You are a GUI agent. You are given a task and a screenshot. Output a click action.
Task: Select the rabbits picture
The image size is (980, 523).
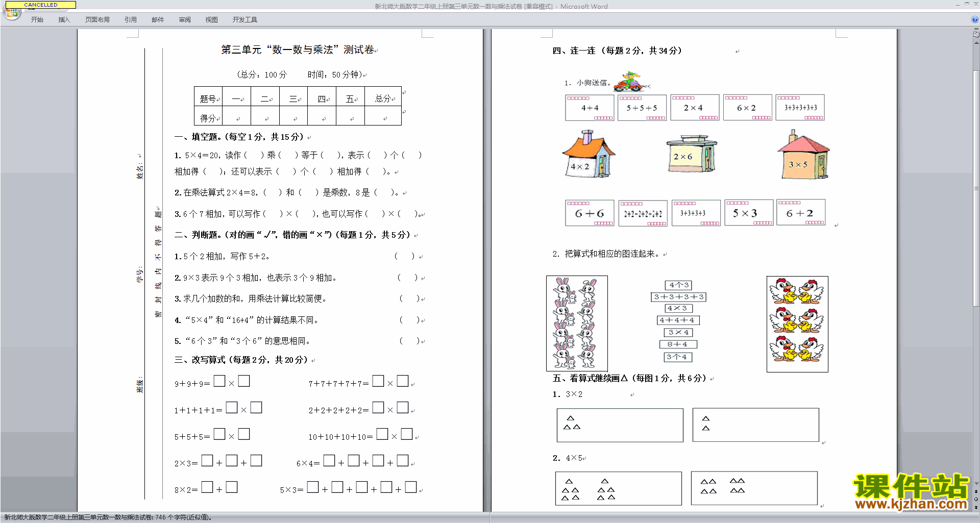[x=577, y=323]
